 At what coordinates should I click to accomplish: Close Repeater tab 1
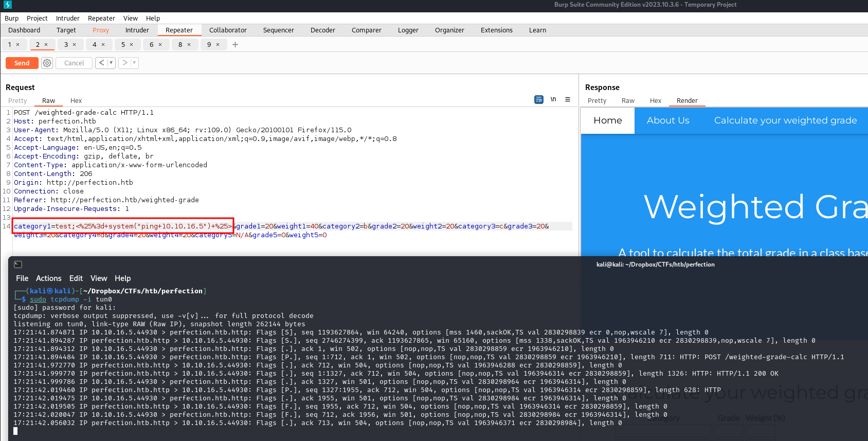pos(18,45)
